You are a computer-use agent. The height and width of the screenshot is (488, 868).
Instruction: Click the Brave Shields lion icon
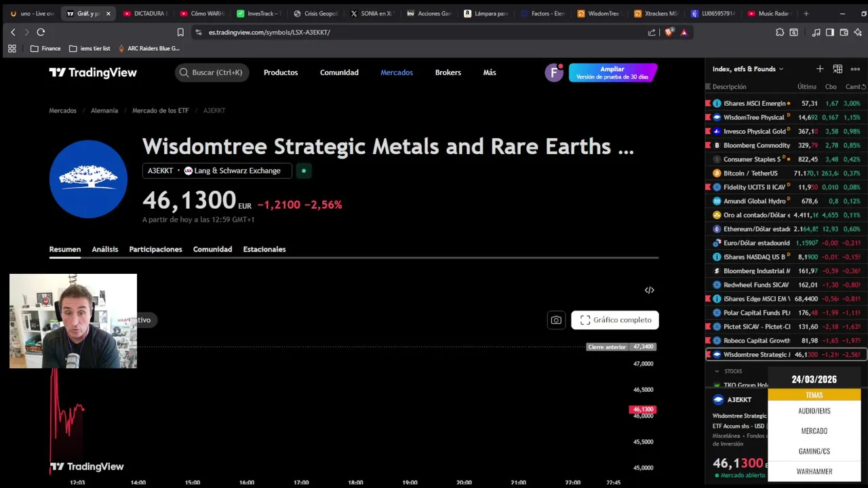(x=669, y=32)
